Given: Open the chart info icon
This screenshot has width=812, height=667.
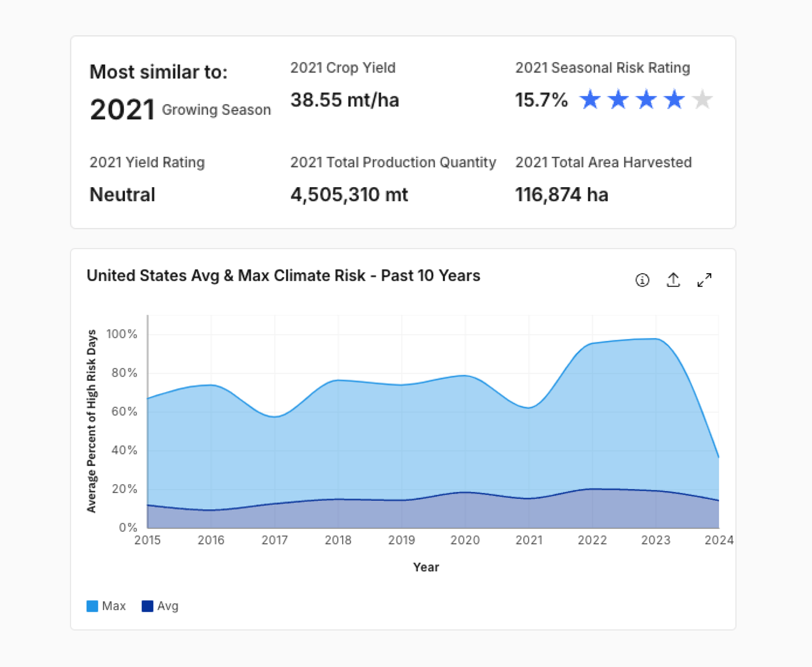Looking at the screenshot, I should 642,280.
